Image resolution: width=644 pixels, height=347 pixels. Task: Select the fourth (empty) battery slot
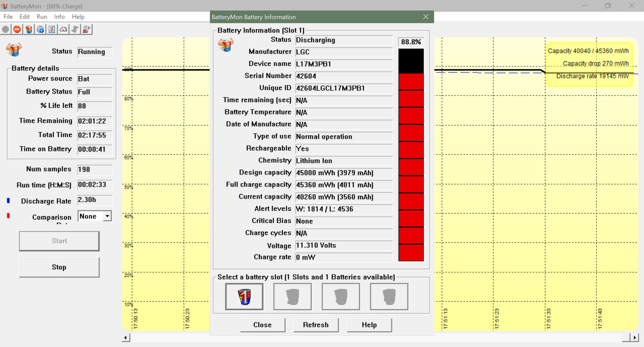(x=389, y=297)
